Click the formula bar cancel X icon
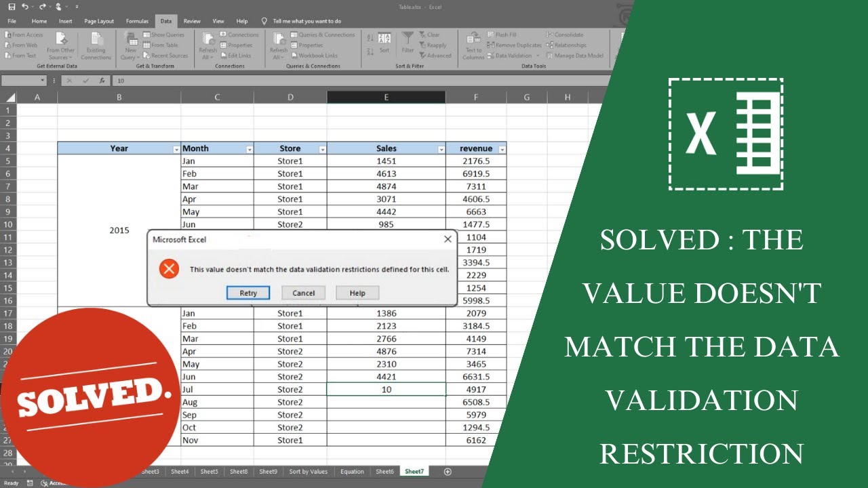This screenshot has height=488, width=868. tap(70, 81)
